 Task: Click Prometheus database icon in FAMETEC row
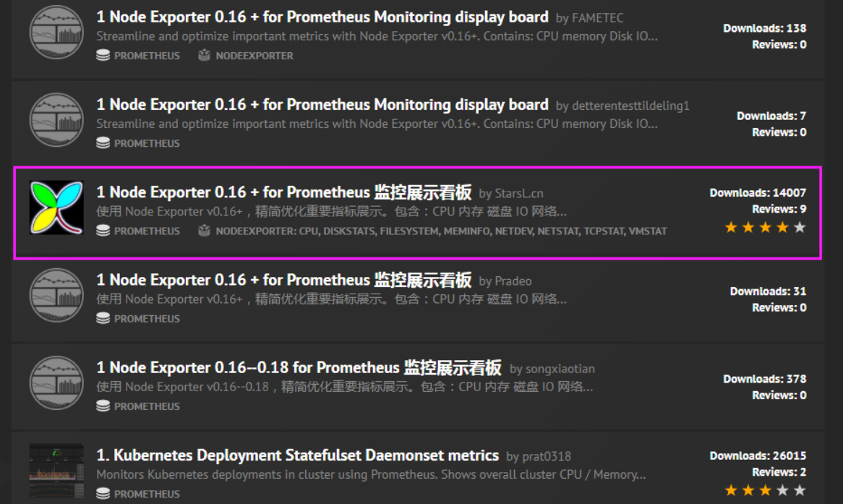click(103, 56)
